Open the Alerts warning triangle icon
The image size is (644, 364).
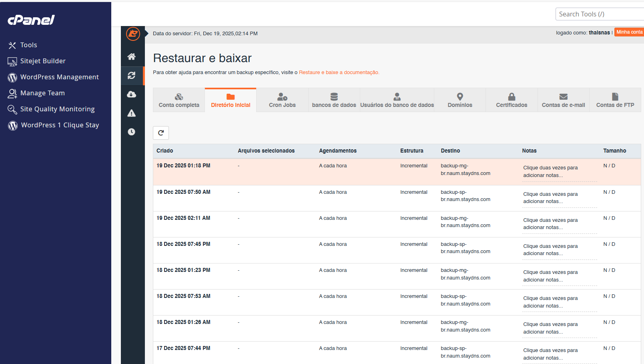point(132,113)
